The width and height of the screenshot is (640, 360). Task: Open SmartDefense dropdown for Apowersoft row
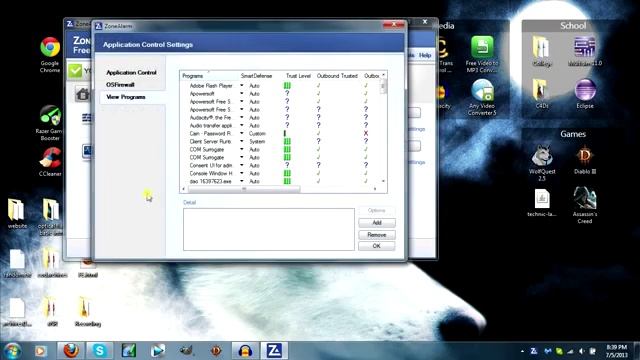pyautogui.click(x=242, y=93)
